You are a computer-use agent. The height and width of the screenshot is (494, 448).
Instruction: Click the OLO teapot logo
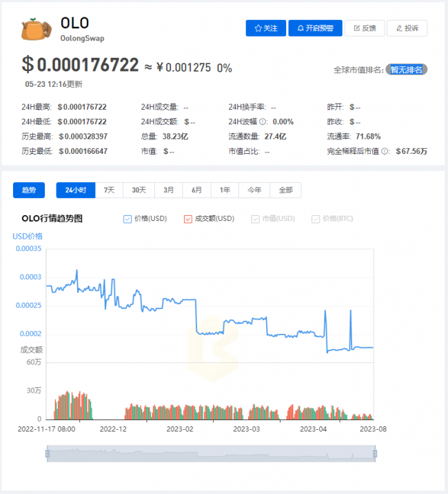[x=37, y=30]
